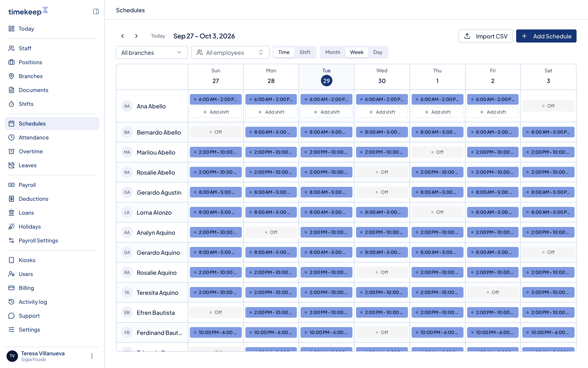Open Ferdinand Bautista's Sunday 10:00 PM shift

point(216,332)
